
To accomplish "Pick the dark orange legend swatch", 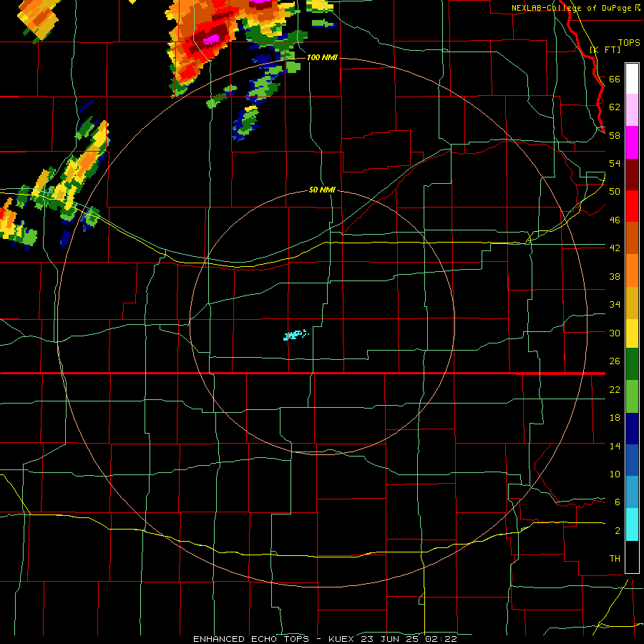I will point(632,238).
